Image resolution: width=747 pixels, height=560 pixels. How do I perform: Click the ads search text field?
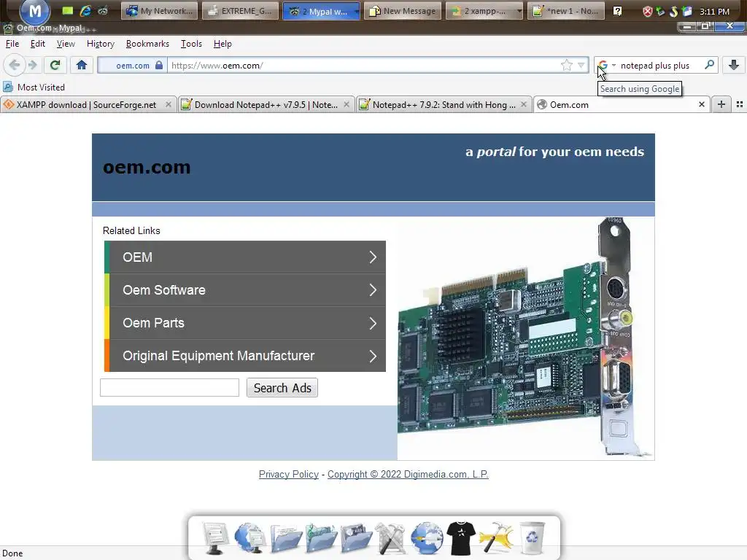[169, 388]
